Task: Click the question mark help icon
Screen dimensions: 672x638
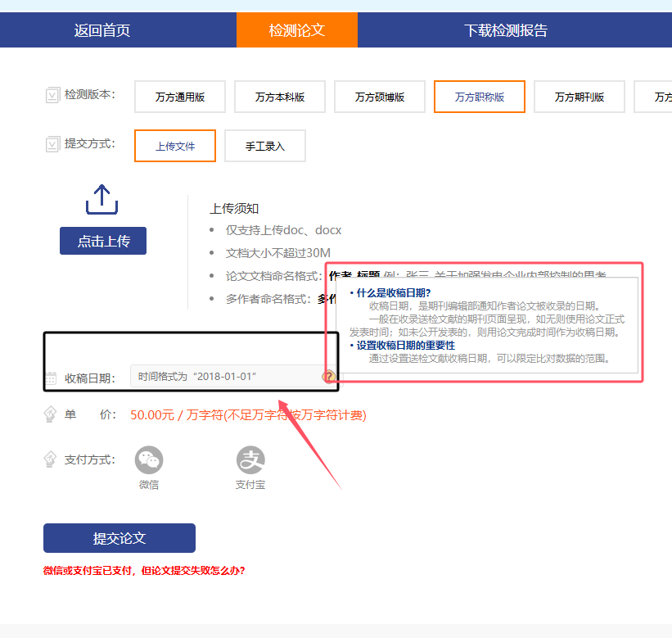Action: (x=329, y=377)
